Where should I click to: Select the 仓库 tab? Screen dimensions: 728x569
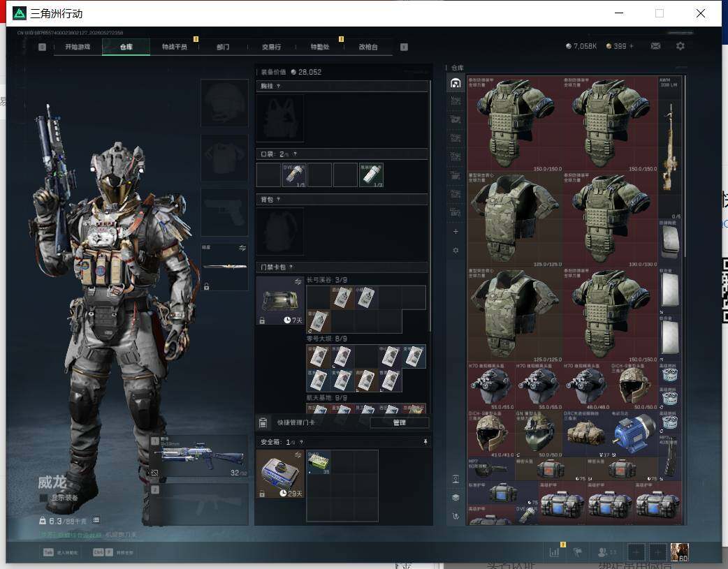[126, 47]
